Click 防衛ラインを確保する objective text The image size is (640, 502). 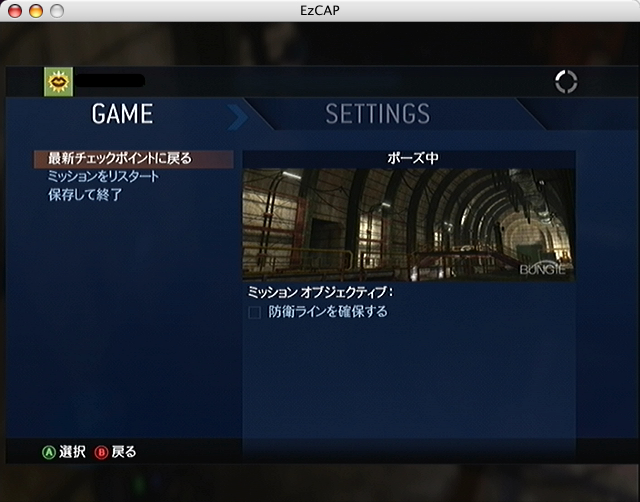[x=328, y=312]
